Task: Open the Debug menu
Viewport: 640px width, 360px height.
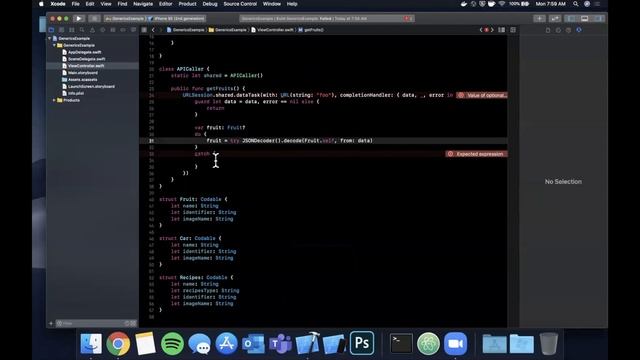Action: [x=210, y=4]
